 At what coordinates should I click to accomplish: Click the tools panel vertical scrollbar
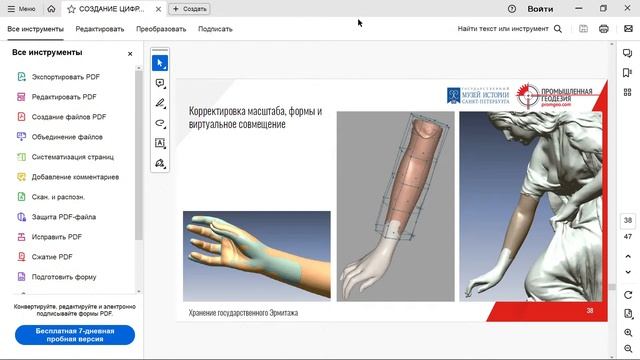tap(139, 155)
